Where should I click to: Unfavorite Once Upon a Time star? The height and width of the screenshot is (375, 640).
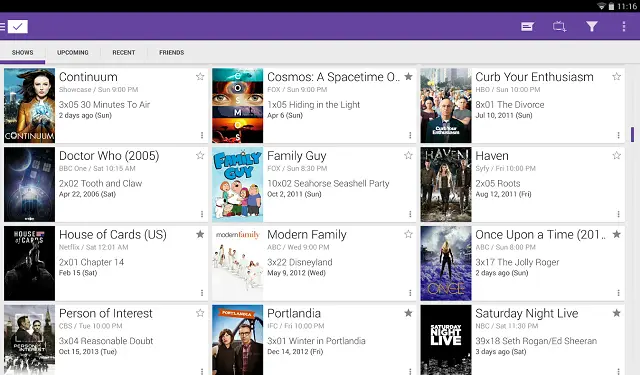616,234
